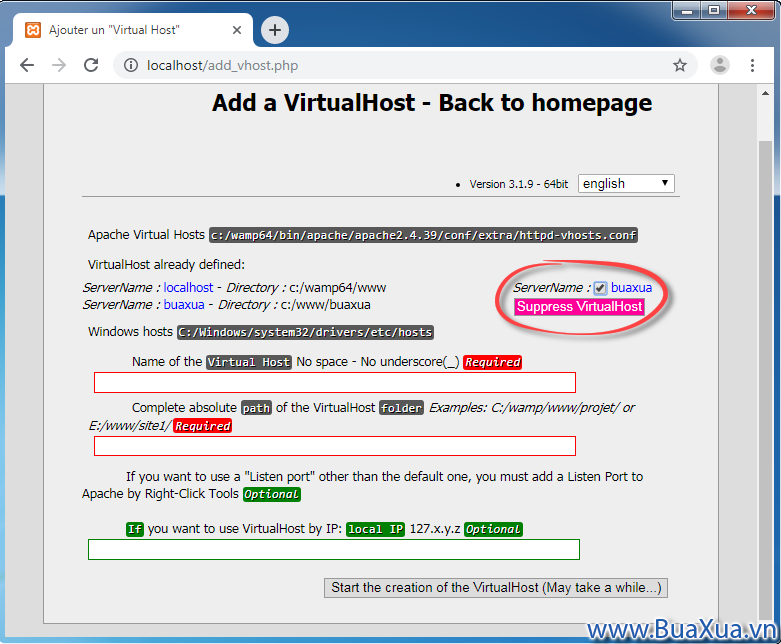Viewport: 781px width, 644px height.
Task: Click the dark path label
Action: (x=256, y=408)
